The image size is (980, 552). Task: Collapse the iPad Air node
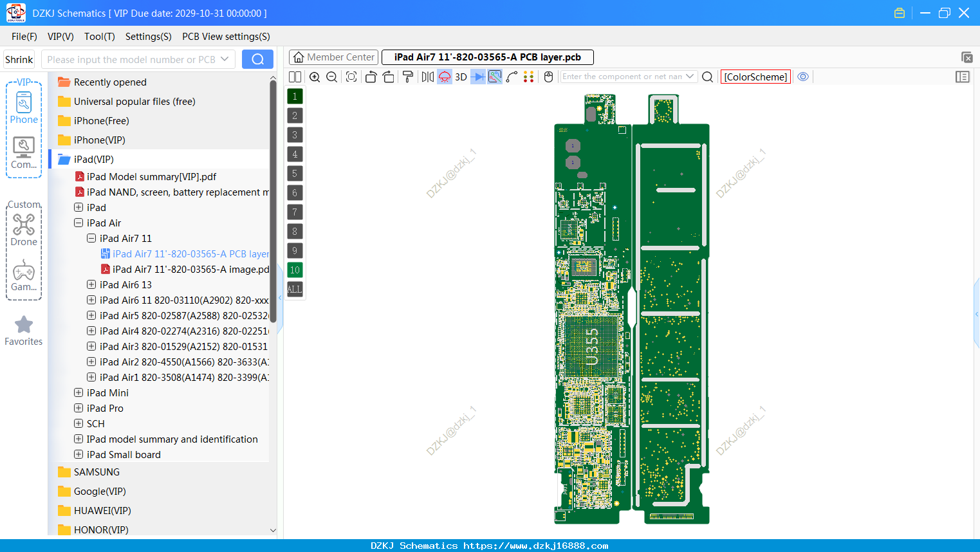click(x=79, y=223)
